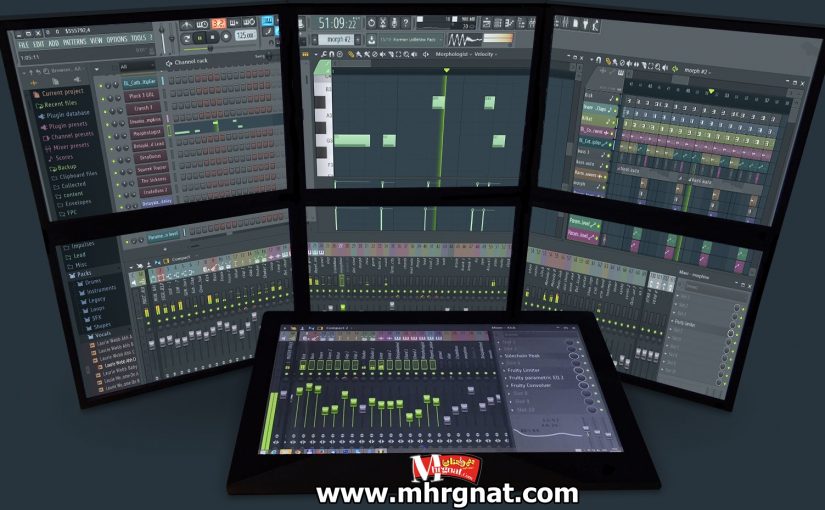Screen dimensions: 825x510
Task: Open channel rack filter dropdown 'All'
Action: pyautogui.click(x=136, y=67)
